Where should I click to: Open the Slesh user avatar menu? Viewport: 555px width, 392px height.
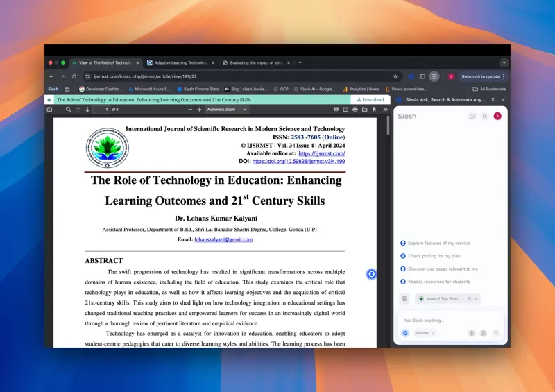(497, 116)
